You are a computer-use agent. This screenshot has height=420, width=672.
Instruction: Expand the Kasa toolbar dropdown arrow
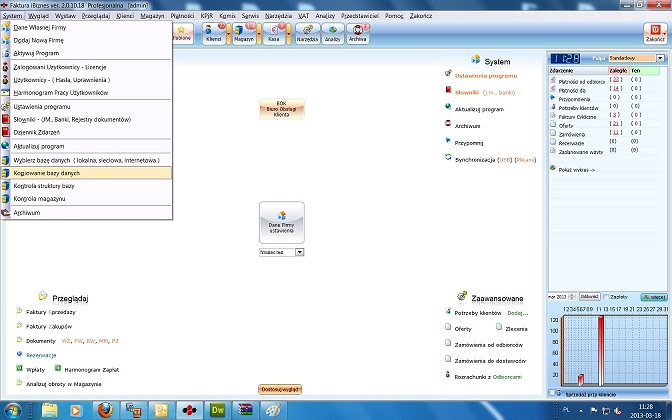[288, 34]
